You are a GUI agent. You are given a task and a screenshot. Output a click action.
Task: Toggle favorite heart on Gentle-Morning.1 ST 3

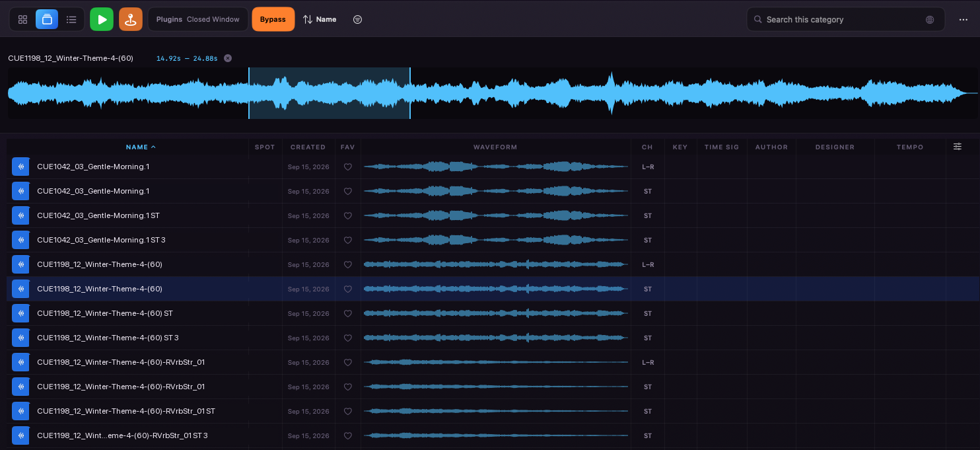(348, 241)
